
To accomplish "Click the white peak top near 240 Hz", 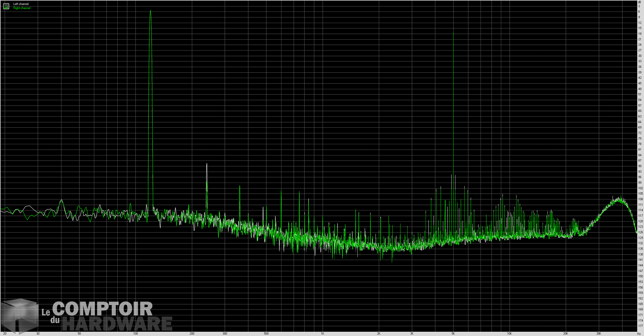I will coord(207,164).
